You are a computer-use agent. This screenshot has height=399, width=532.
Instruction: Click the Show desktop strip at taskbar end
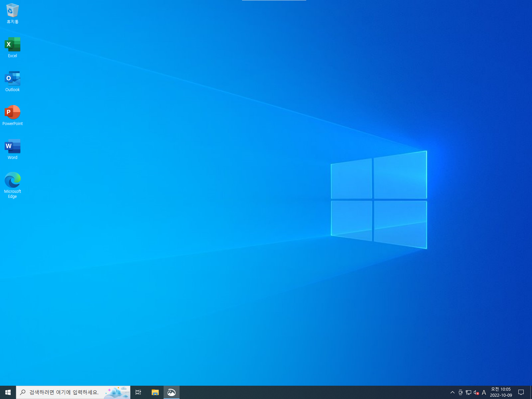coord(531,392)
